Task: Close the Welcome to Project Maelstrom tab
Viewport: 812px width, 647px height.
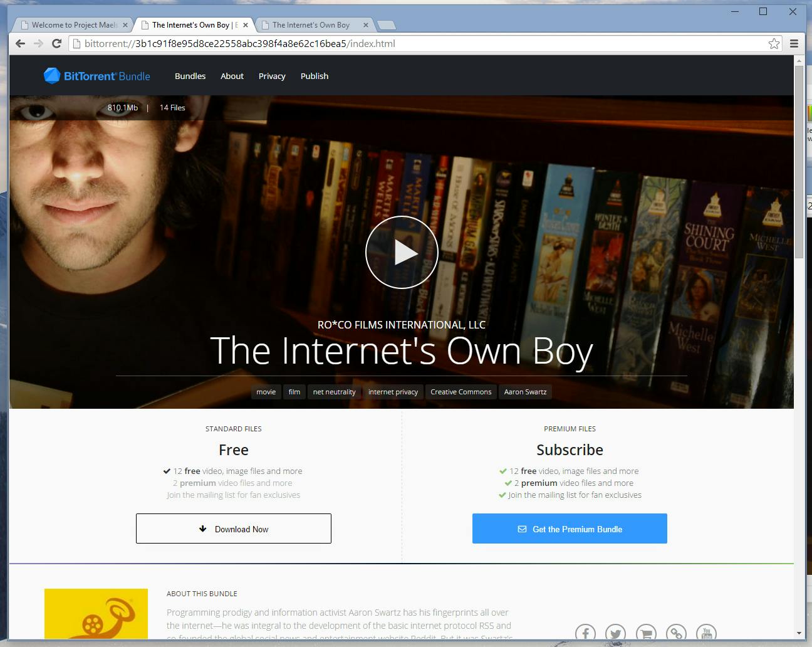Action: tap(125, 25)
